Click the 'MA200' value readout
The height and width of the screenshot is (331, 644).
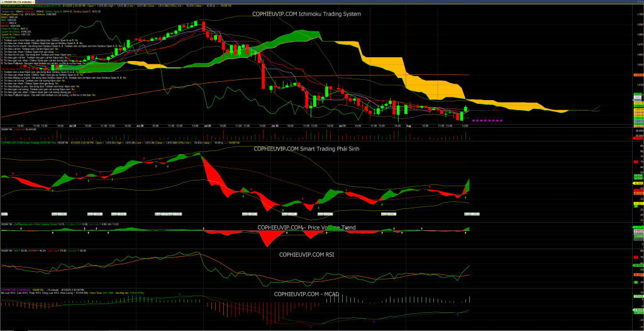coord(11,26)
